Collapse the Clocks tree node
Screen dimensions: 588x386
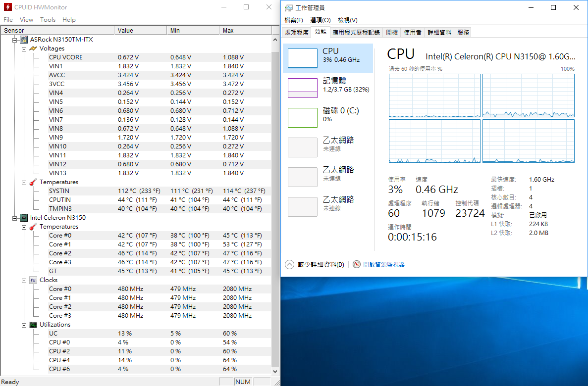pos(24,280)
